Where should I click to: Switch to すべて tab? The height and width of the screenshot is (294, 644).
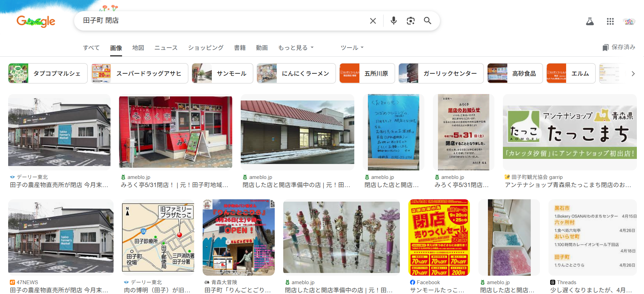(91, 48)
